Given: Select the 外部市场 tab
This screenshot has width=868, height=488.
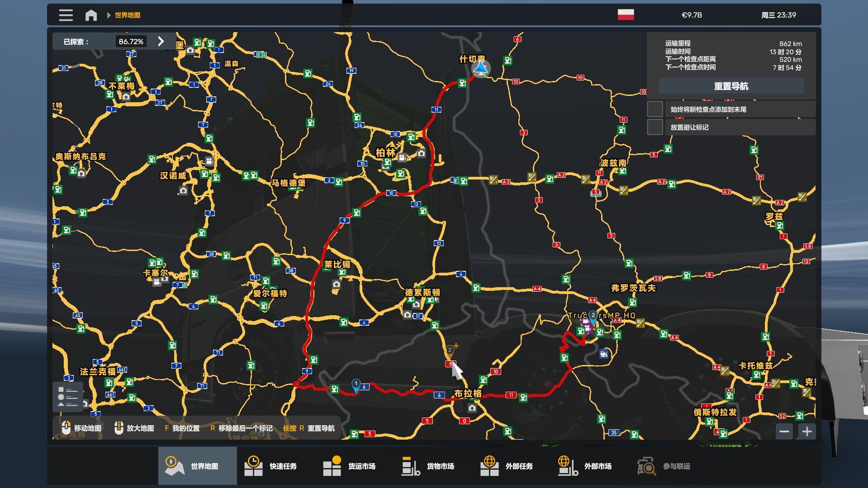Looking at the screenshot, I should tap(591, 466).
